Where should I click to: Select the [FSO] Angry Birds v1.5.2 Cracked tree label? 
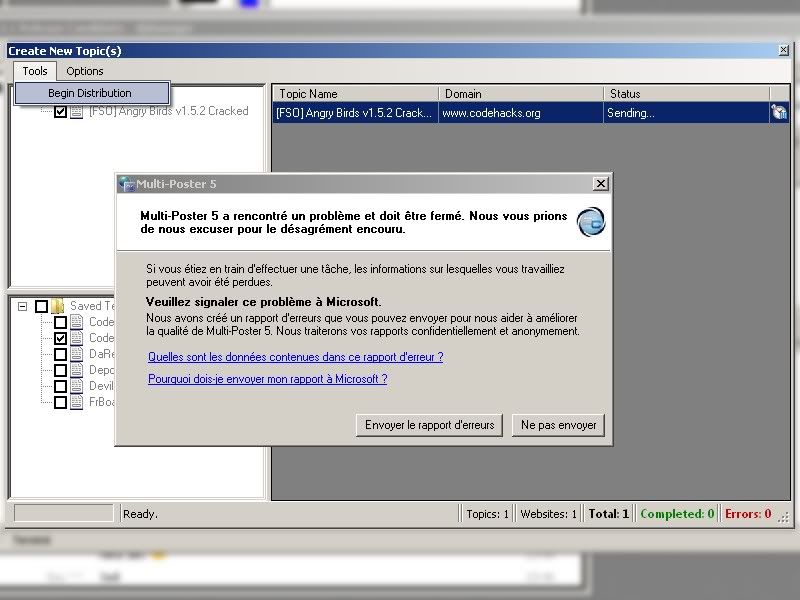click(169, 111)
